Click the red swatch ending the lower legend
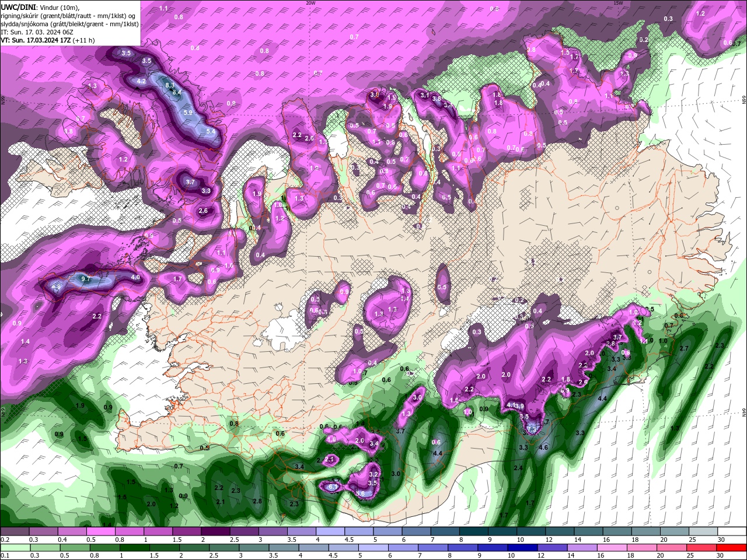This screenshot has height=560, width=747. click(x=731, y=548)
